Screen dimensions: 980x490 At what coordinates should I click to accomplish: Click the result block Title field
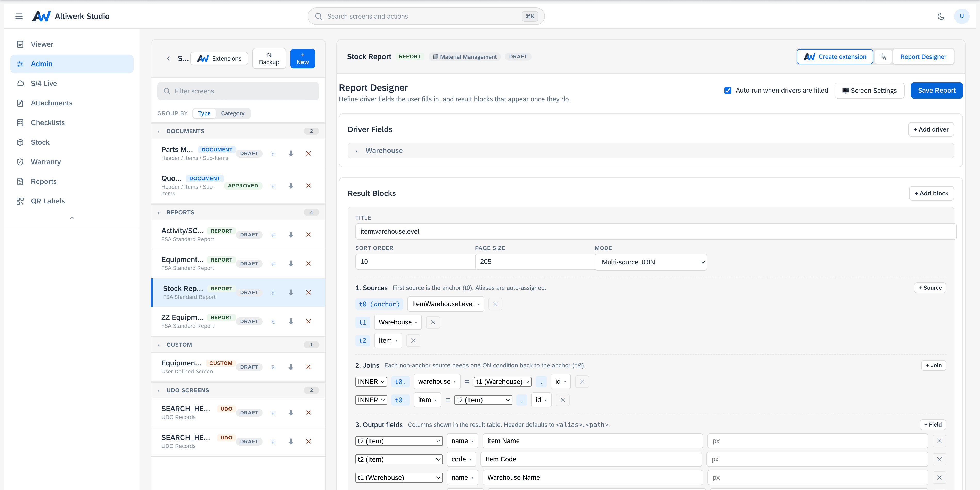[656, 232]
